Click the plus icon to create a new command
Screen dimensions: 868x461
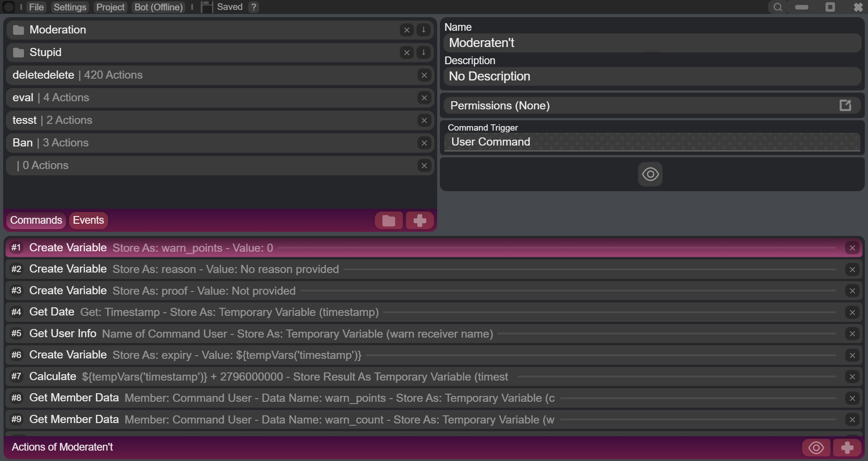(x=420, y=220)
